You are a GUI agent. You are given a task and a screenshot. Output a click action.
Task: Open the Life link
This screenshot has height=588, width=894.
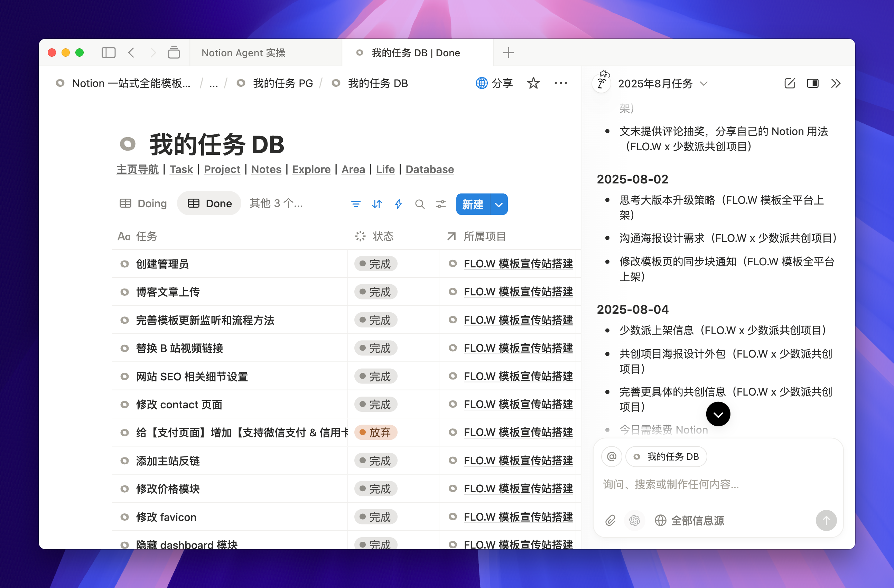click(x=385, y=169)
